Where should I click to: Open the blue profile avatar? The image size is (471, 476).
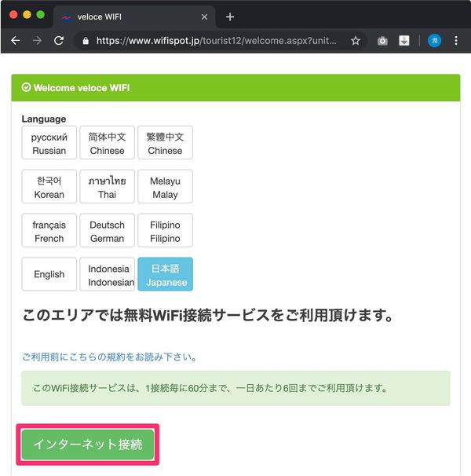(434, 41)
